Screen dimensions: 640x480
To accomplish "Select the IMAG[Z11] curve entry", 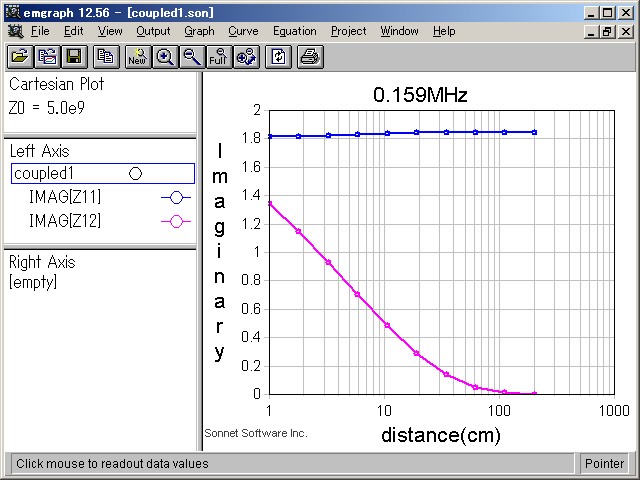I will coord(64,197).
